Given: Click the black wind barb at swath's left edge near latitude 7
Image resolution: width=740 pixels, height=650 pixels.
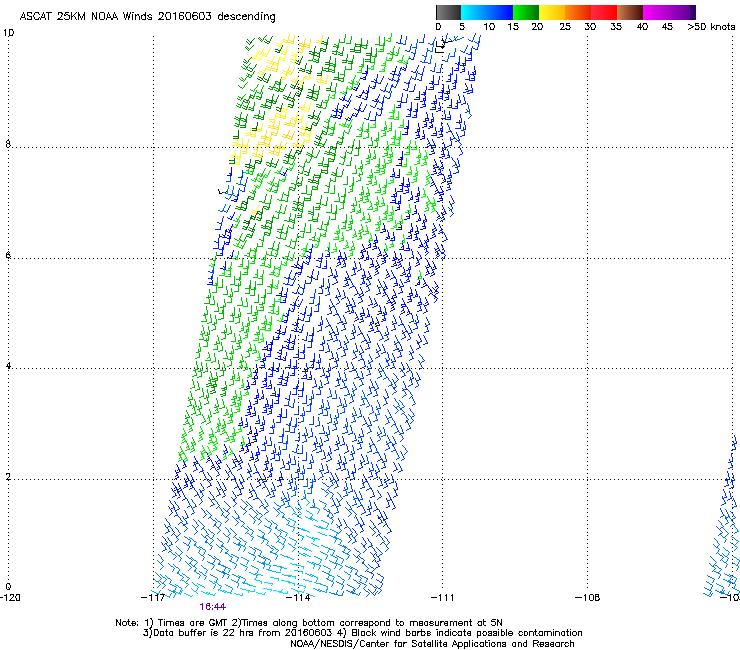Looking at the screenshot, I should tap(222, 191).
